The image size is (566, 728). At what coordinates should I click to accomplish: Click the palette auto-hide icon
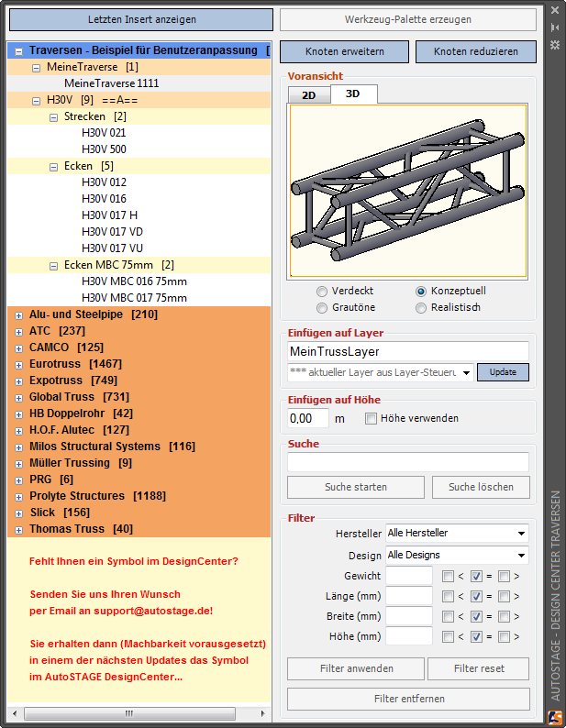coord(554,28)
